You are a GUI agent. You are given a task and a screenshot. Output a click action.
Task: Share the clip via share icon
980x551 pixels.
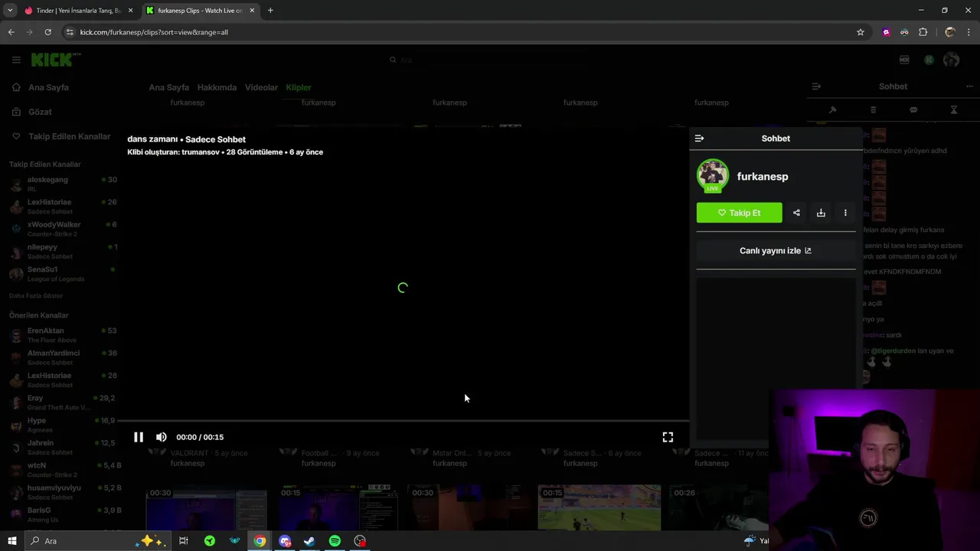pyautogui.click(x=796, y=213)
